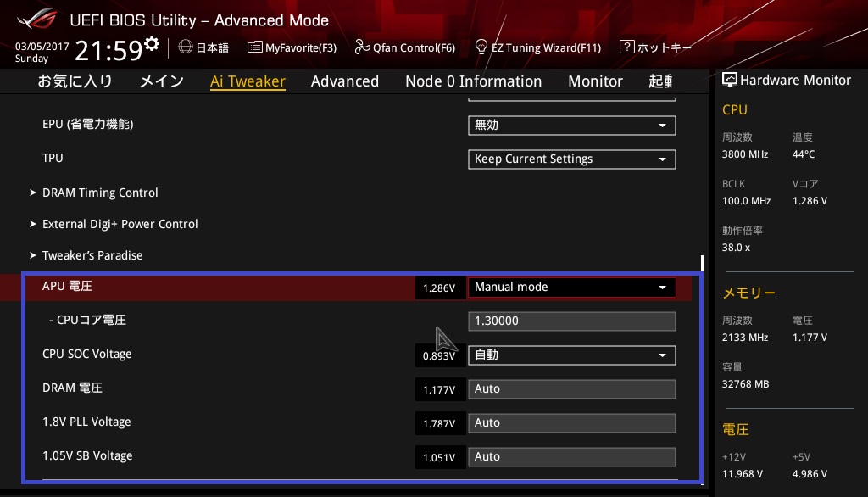Click the hotkey question mark icon

626,47
